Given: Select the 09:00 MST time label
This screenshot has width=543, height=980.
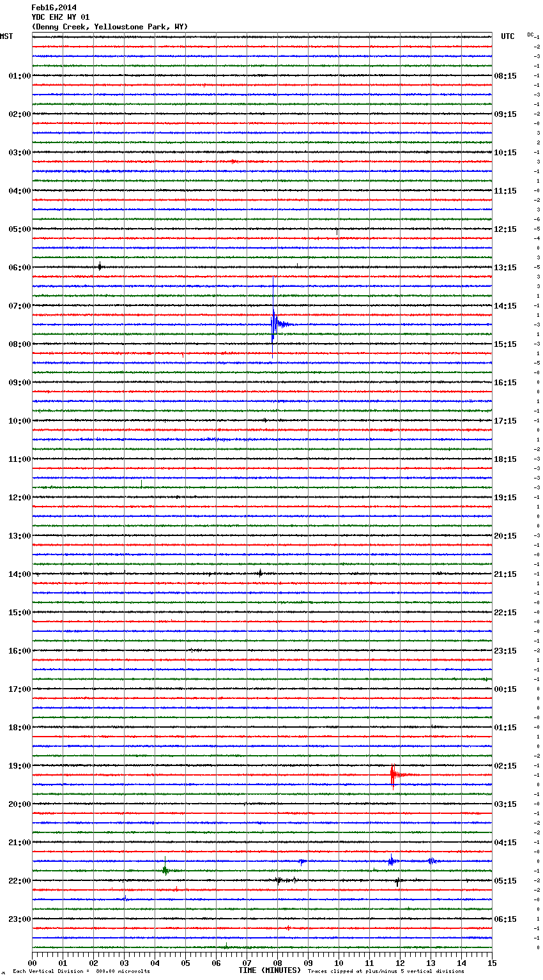Looking at the screenshot, I should tap(20, 383).
